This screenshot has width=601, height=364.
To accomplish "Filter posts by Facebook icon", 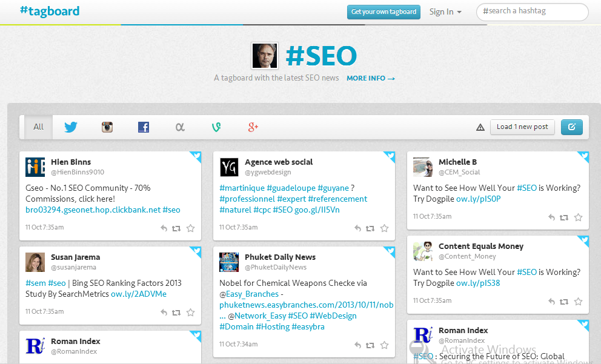I will click(x=144, y=127).
